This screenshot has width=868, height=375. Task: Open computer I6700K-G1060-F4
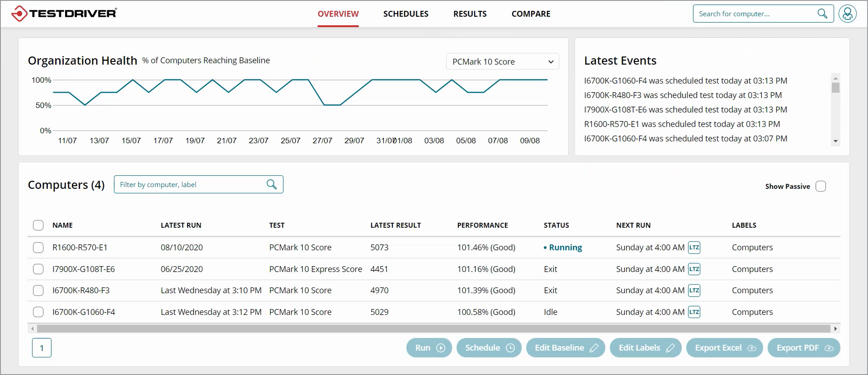tap(84, 312)
